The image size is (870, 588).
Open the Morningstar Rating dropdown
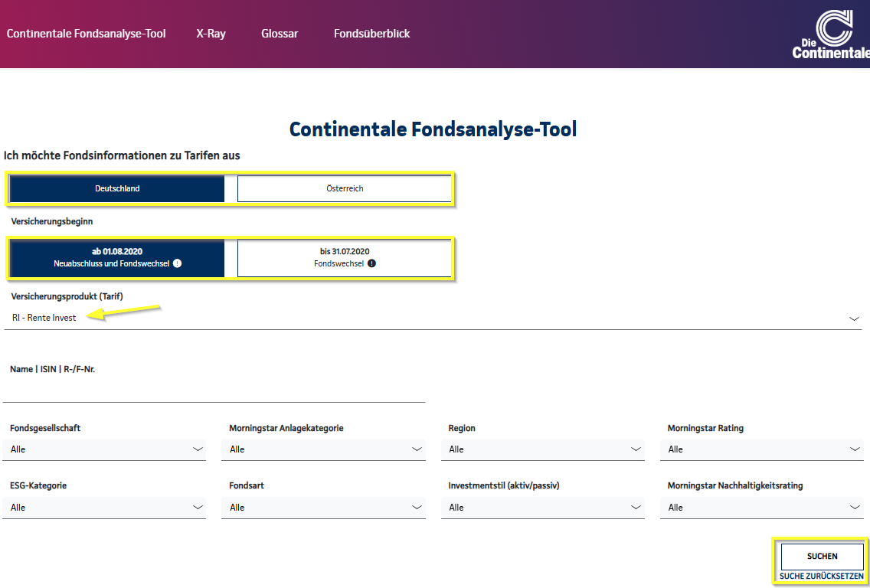(762, 449)
